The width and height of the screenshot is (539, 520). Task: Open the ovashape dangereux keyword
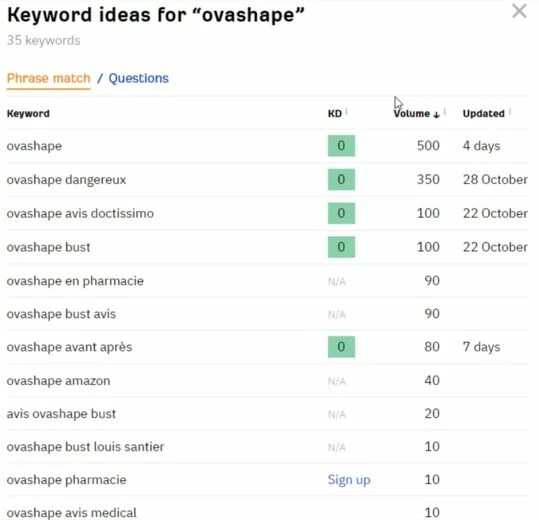[66, 180]
